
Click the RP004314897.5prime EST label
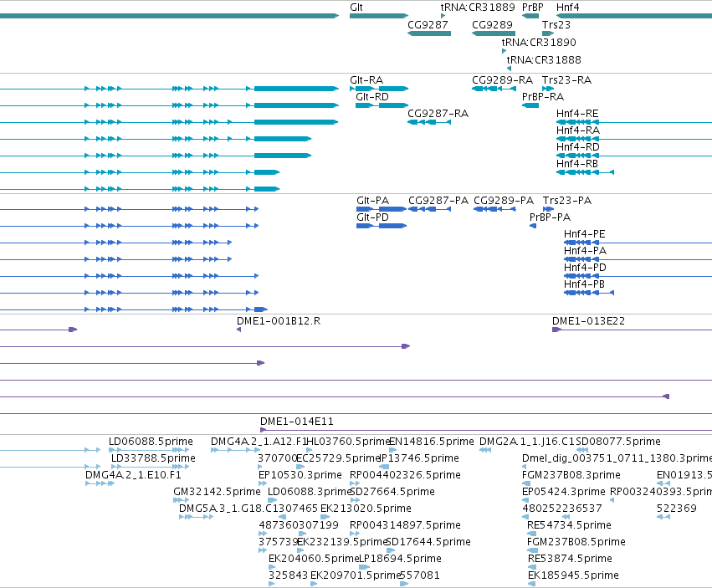pyautogui.click(x=405, y=525)
